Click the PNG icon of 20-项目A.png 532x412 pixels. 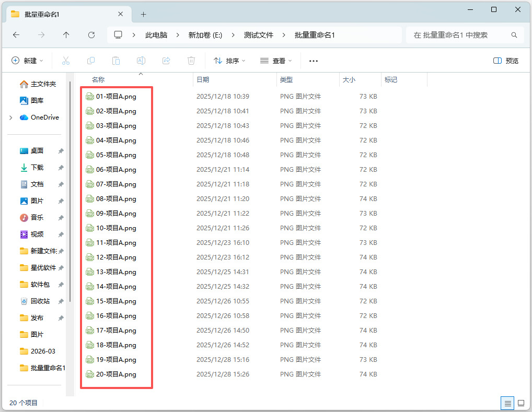coord(90,374)
